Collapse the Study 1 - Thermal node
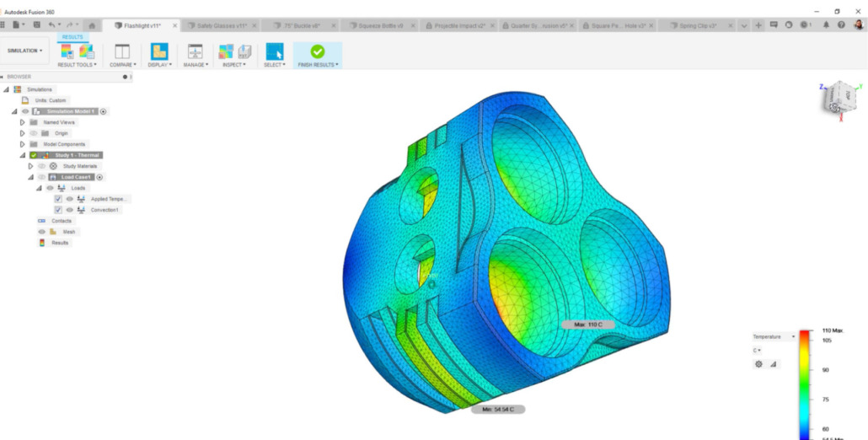Viewport: 868px width, 440px height. [x=23, y=156]
